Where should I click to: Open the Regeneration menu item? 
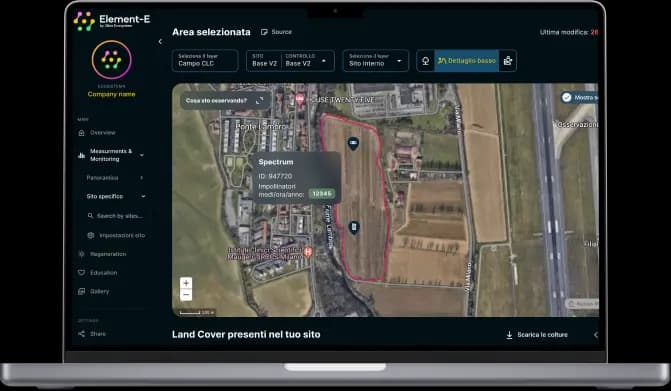(x=108, y=254)
